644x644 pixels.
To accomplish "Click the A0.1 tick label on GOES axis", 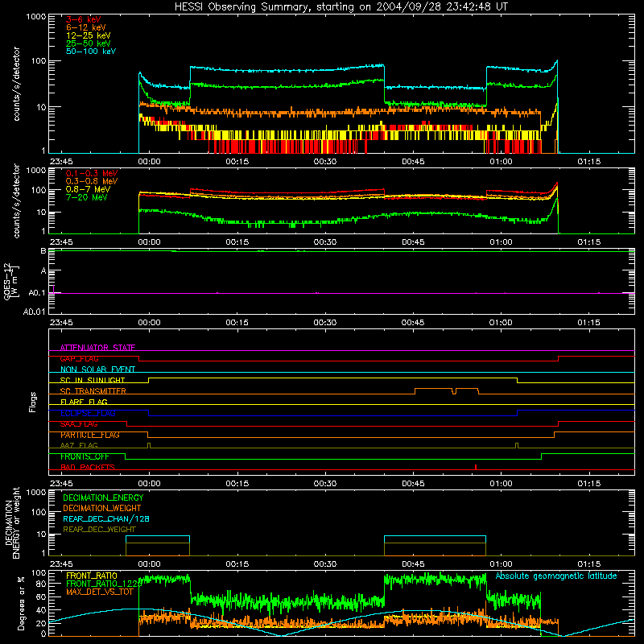I will click(36, 293).
